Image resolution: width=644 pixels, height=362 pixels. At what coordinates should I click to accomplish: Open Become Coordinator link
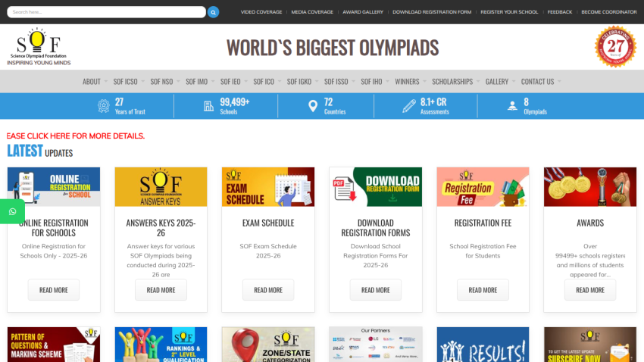608,12
